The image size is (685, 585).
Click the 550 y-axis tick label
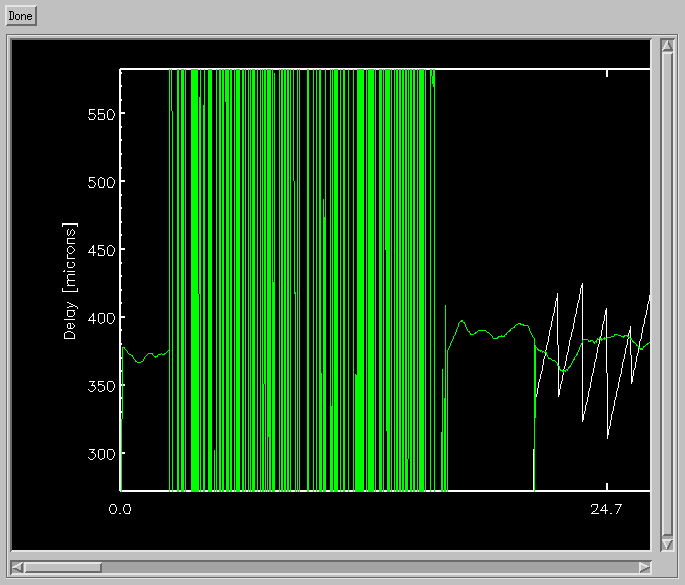pyautogui.click(x=99, y=114)
